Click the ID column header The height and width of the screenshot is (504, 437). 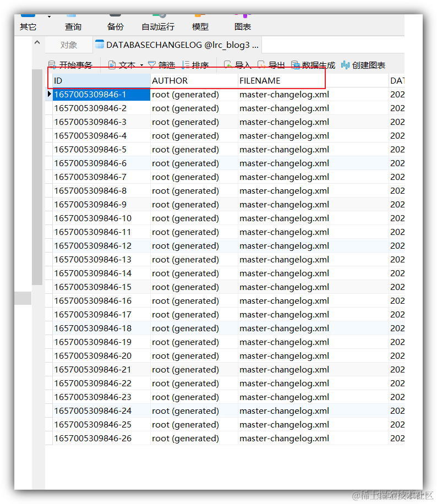point(101,81)
